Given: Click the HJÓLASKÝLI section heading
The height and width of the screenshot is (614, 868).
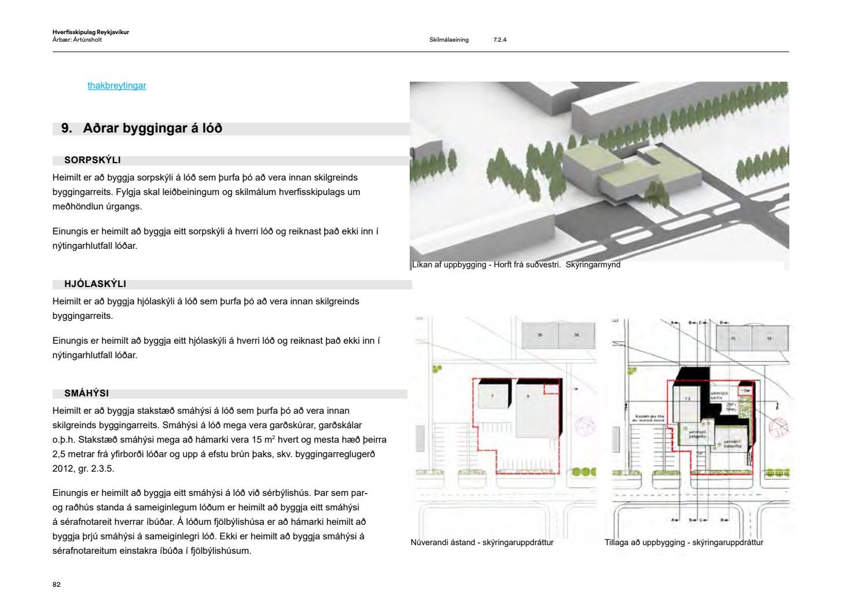Looking at the screenshot, I should pos(95,284).
